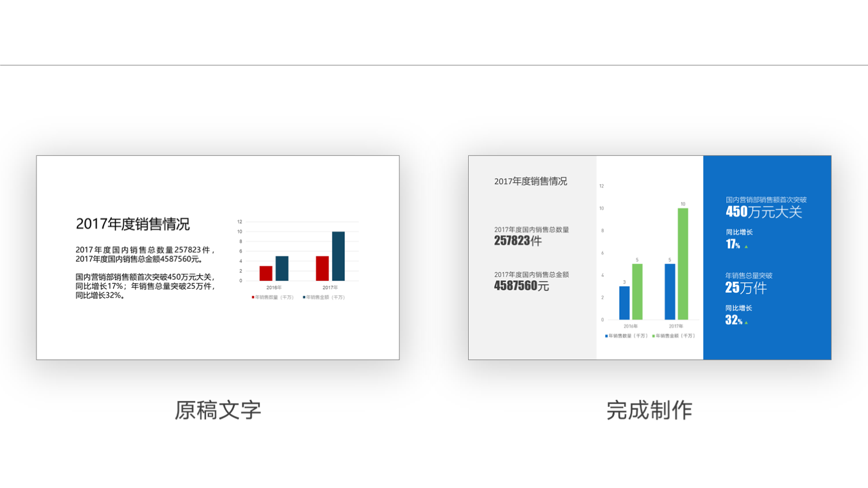Click the 4587560元 figure

tap(521, 286)
